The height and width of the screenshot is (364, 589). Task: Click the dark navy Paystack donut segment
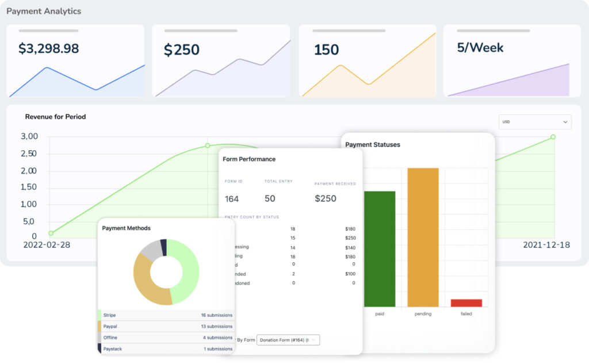(163, 247)
